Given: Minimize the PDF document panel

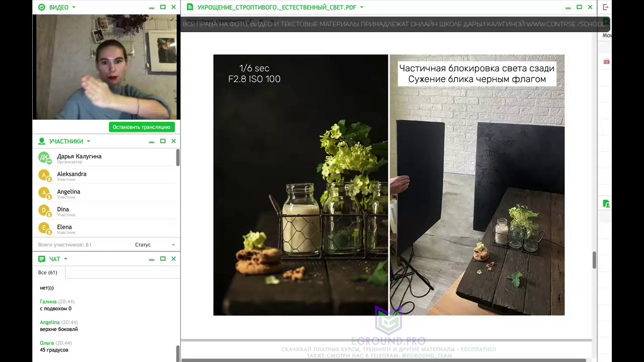Looking at the screenshot, I should 568,8.
